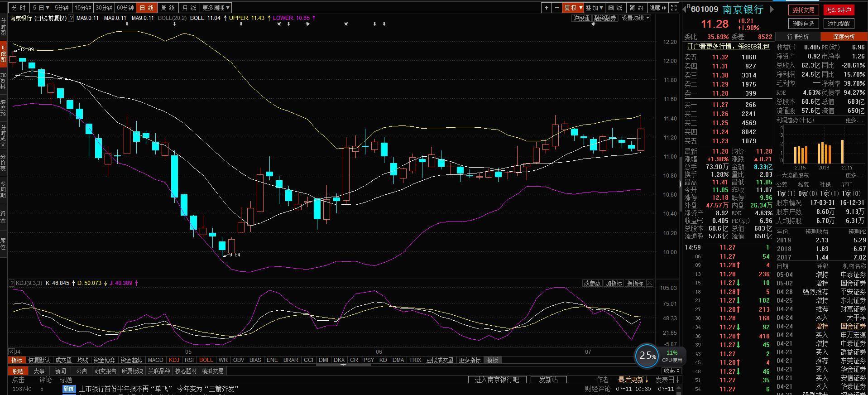Viewport: 868px width, 395px height.
Task: Close the KDJ indicator panel
Action: pos(650,283)
